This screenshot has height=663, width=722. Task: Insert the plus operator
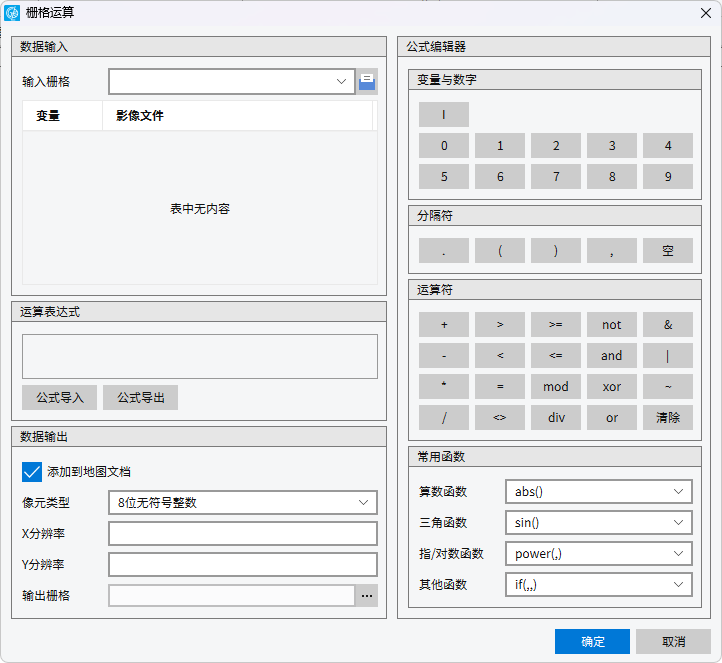444,325
